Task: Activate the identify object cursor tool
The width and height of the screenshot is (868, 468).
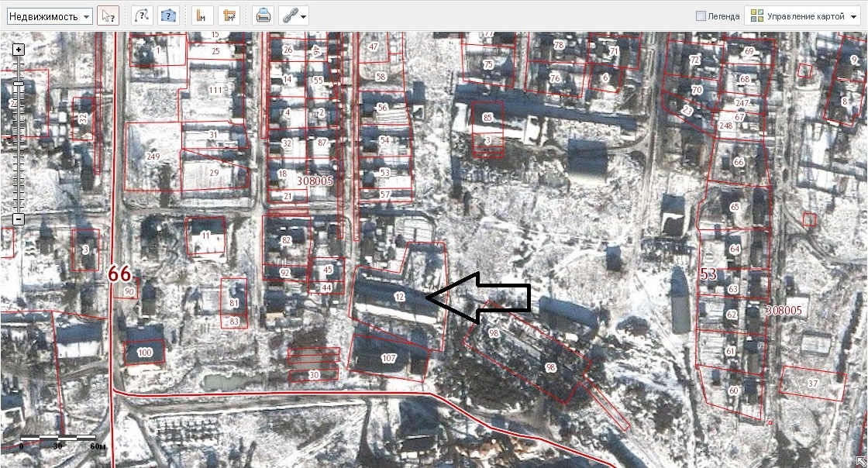Action: tap(108, 16)
